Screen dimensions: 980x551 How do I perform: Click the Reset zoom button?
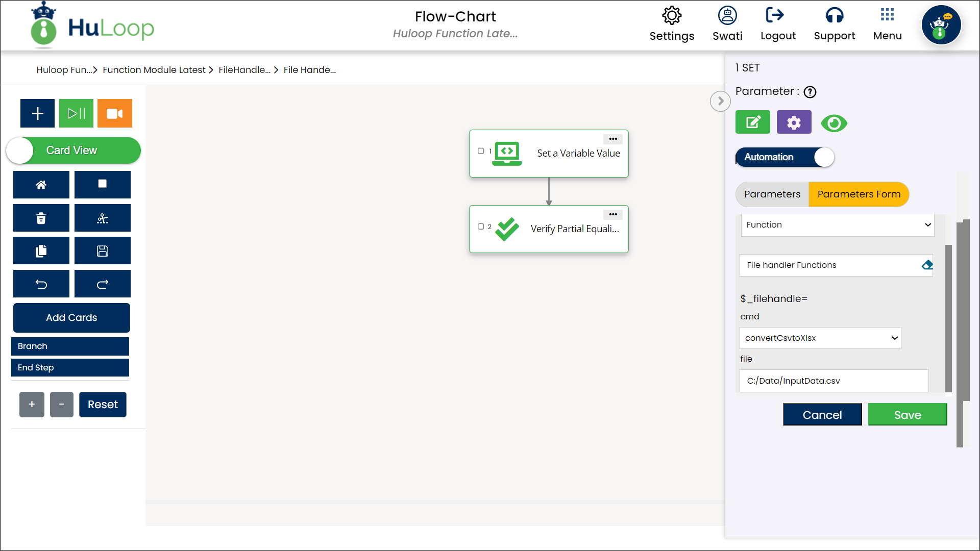(x=103, y=405)
